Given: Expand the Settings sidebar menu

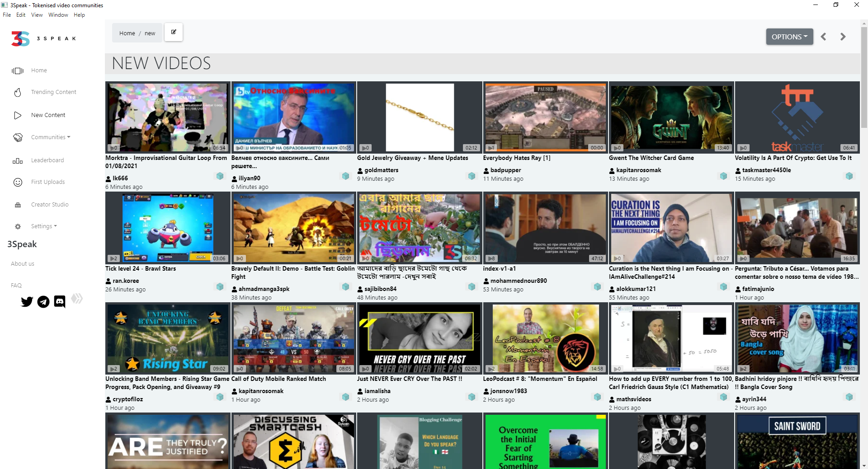Looking at the screenshot, I should click(44, 226).
